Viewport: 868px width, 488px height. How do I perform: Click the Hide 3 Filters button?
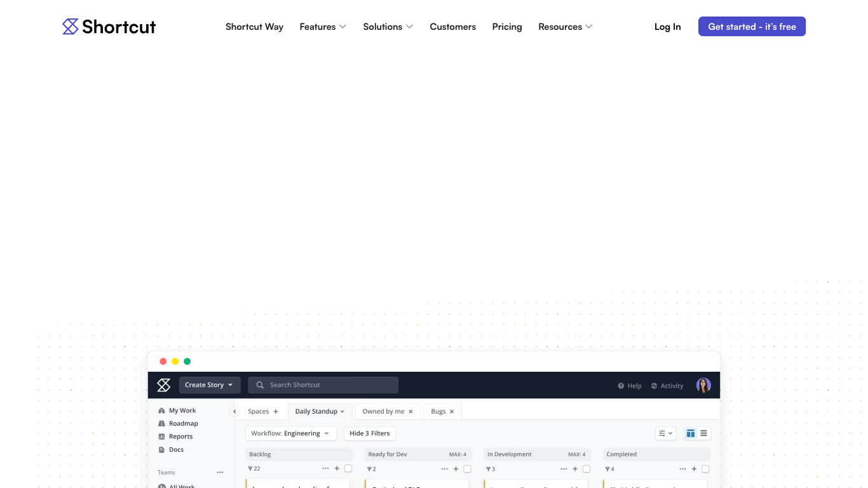pos(370,433)
